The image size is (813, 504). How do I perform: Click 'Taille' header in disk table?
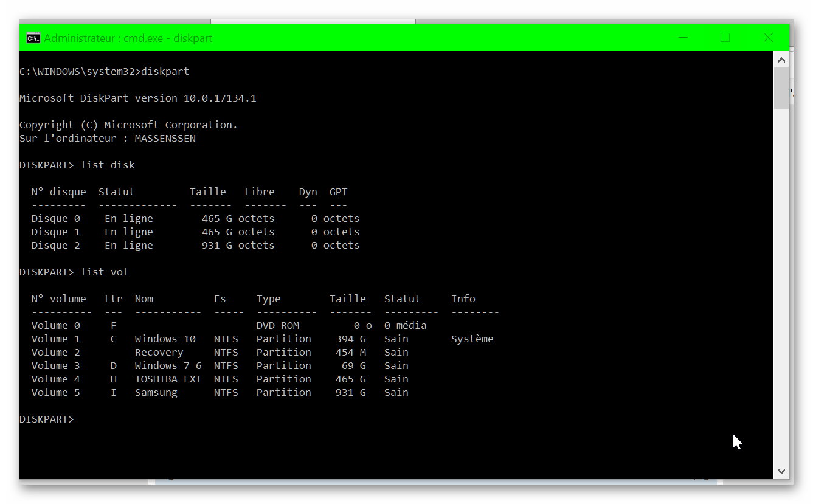pos(208,192)
